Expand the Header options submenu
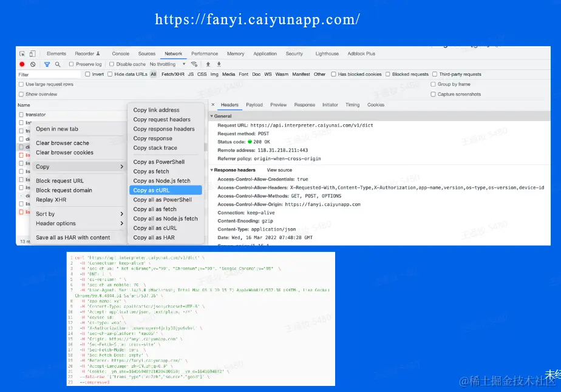This screenshot has width=561, height=392. click(x=121, y=223)
